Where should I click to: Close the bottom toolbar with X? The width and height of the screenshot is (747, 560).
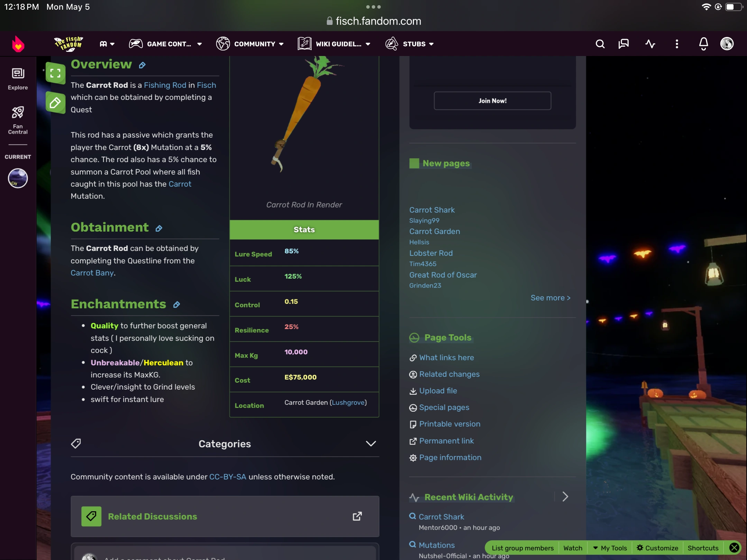[x=734, y=548]
